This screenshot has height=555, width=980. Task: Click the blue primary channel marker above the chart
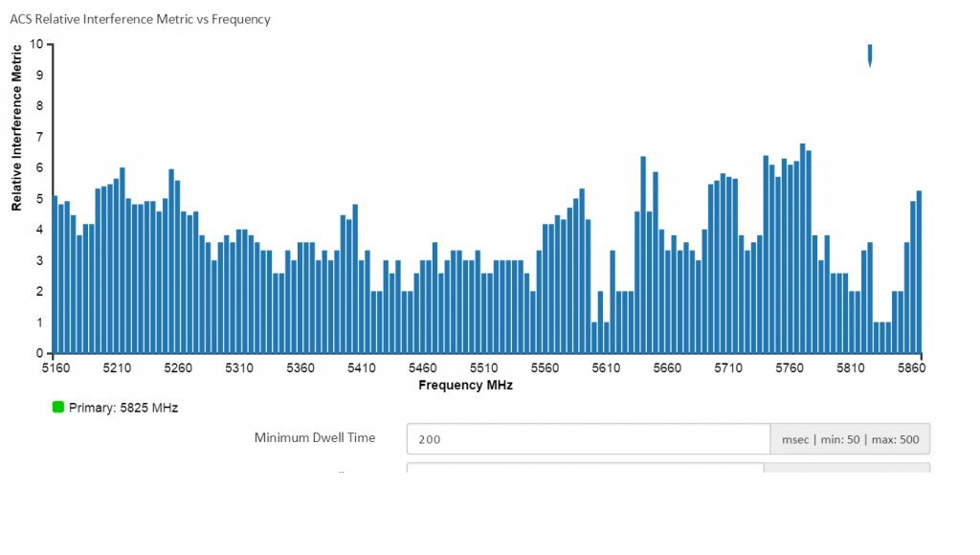tap(870, 55)
